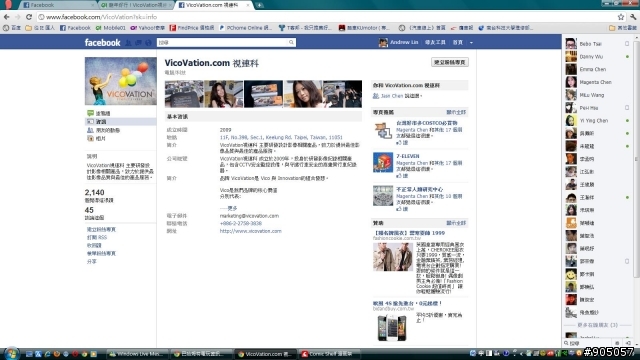
Task: Open messages icon in Facebook header
Action: pyautogui.click(x=138, y=42)
